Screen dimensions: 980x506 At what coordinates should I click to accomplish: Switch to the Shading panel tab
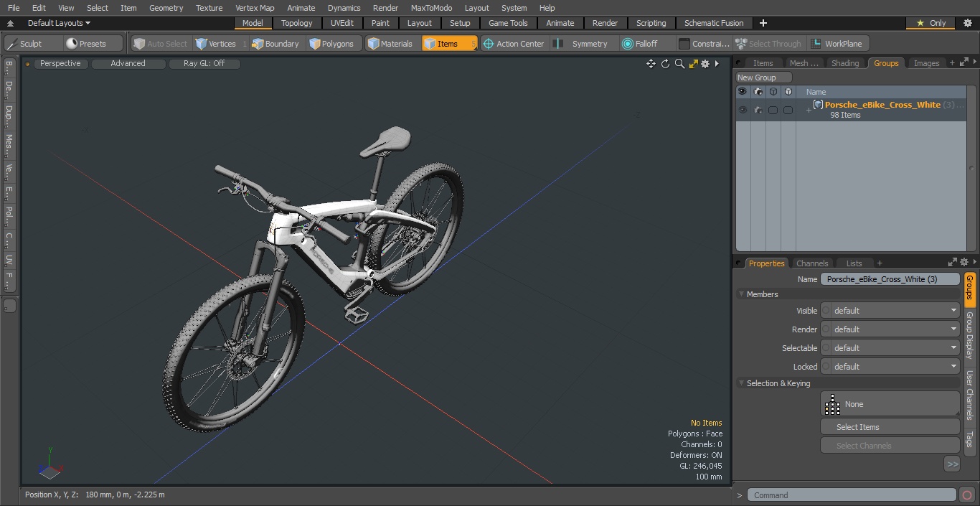[x=844, y=63]
